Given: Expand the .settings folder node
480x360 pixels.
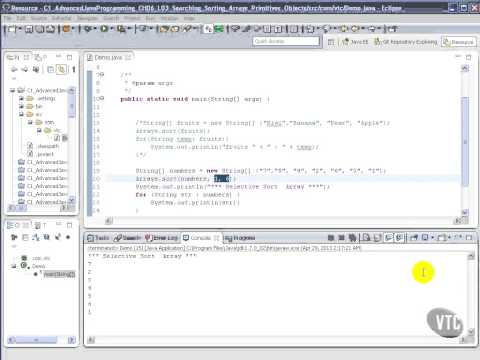Looking at the screenshot, I should [x=21, y=98].
